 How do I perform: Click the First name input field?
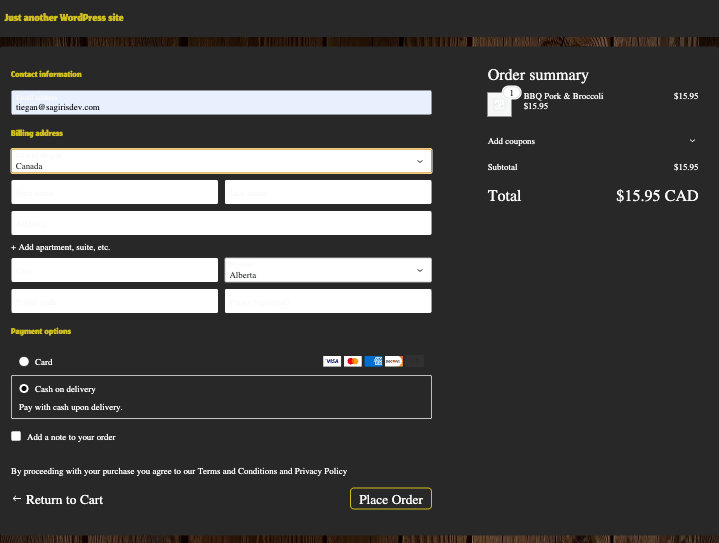click(x=114, y=192)
